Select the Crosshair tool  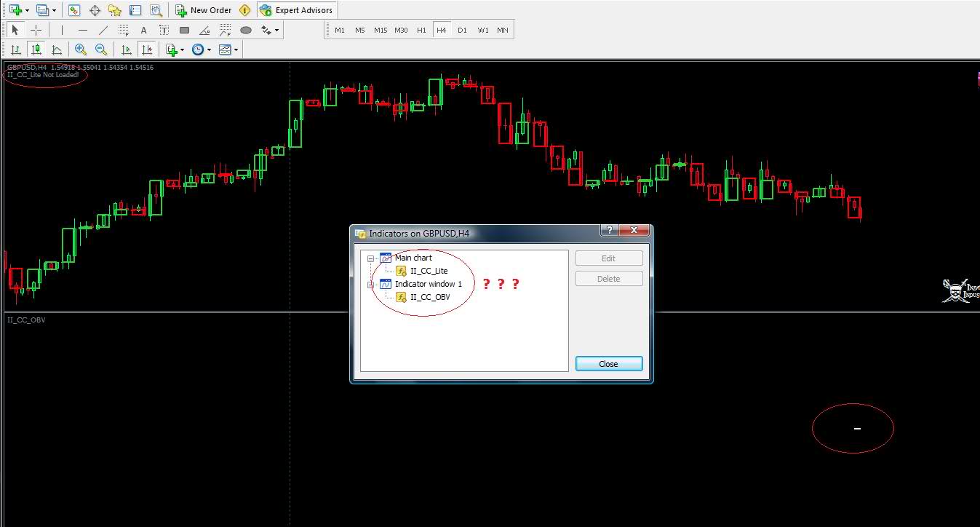pos(36,30)
